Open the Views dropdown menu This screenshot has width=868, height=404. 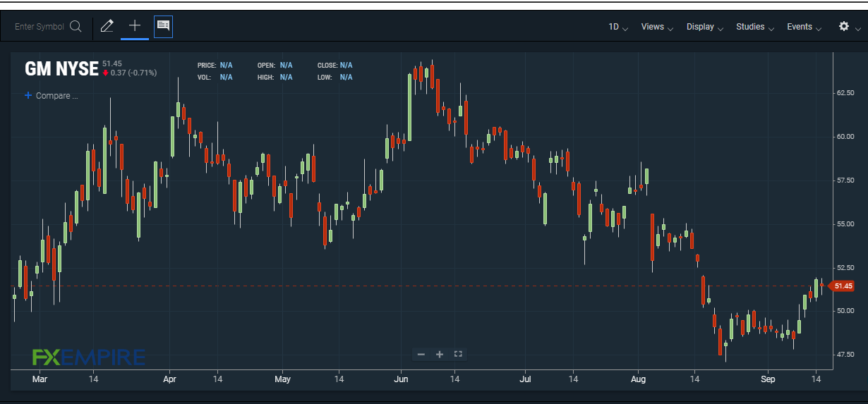[657, 27]
